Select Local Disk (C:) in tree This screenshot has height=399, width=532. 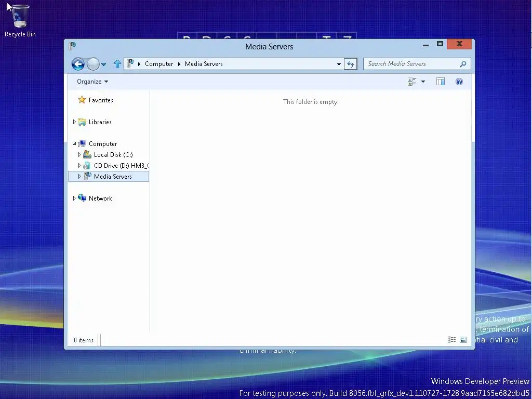tap(113, 155)
